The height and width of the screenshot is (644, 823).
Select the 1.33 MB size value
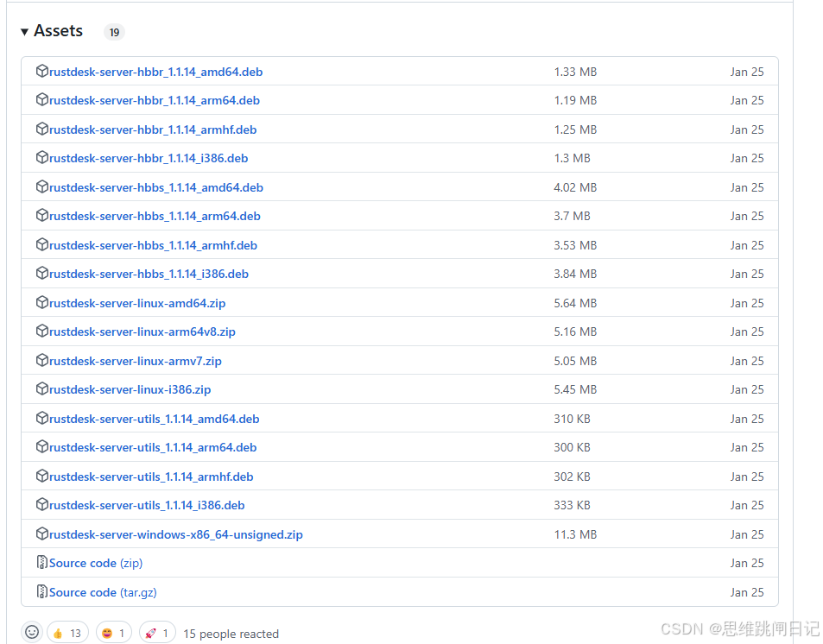click(x=575, y=72)
